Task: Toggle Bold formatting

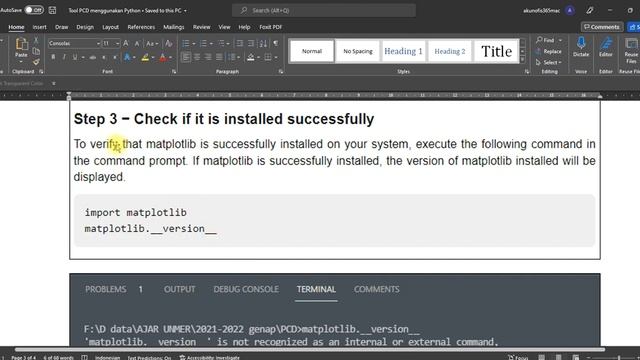Action: (53, 58)
